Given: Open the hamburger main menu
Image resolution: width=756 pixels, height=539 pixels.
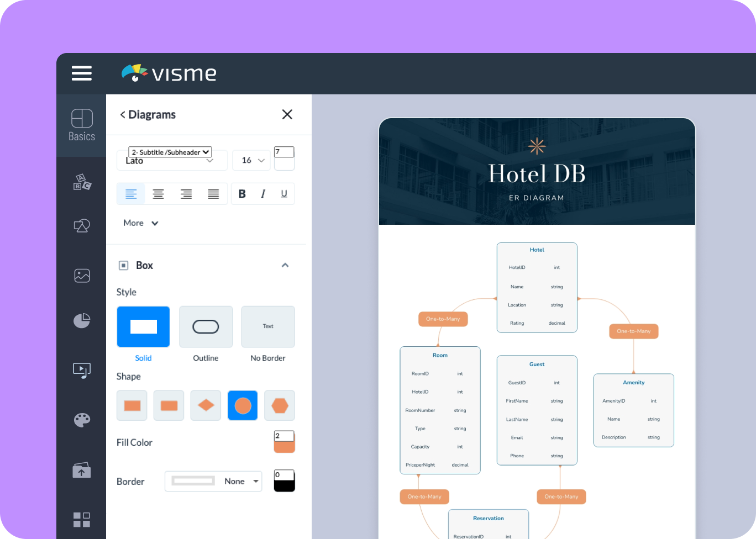Looking at the screenshot, I should pos(82,73).
